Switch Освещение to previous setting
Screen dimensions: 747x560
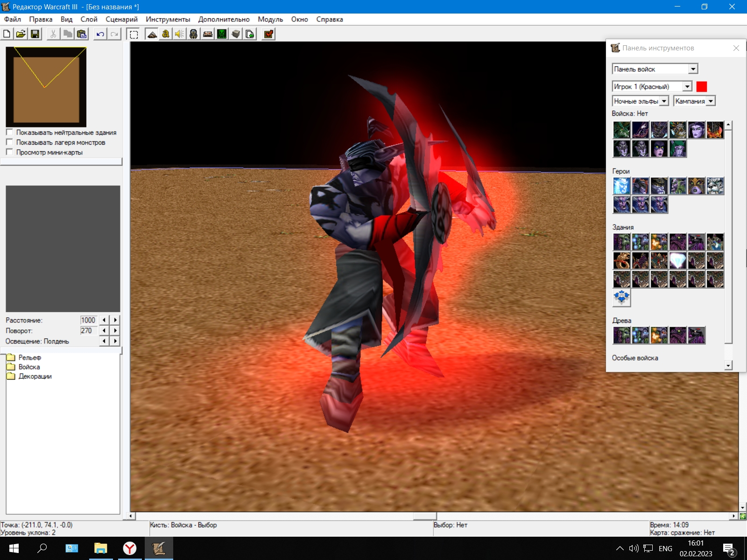(x=104, y=341)
